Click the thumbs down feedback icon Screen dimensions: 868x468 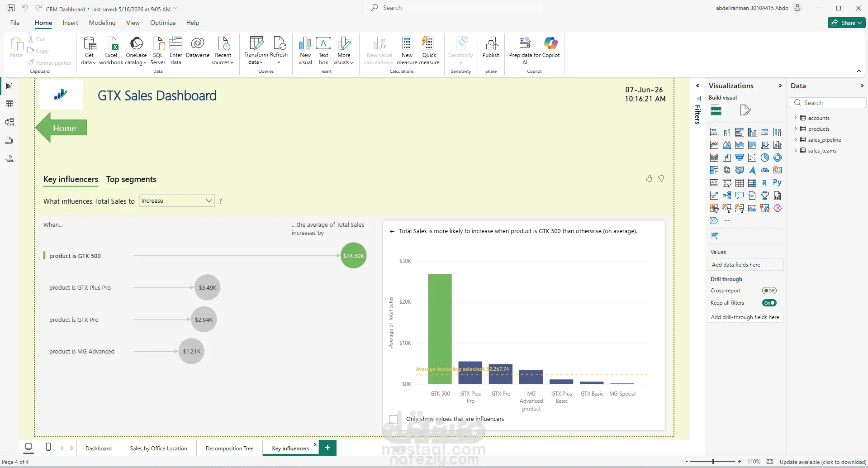661,179
